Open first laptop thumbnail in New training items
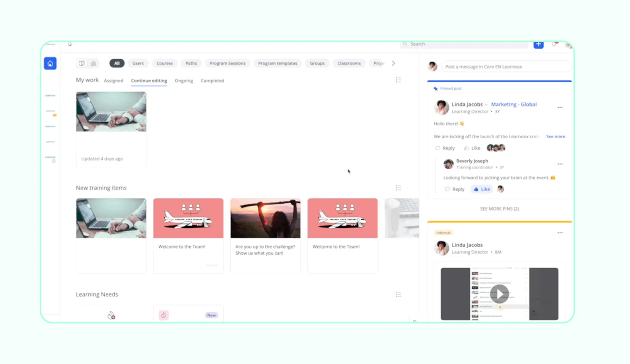The height and width of the screenshot is (364, 630). coord(111,218)
